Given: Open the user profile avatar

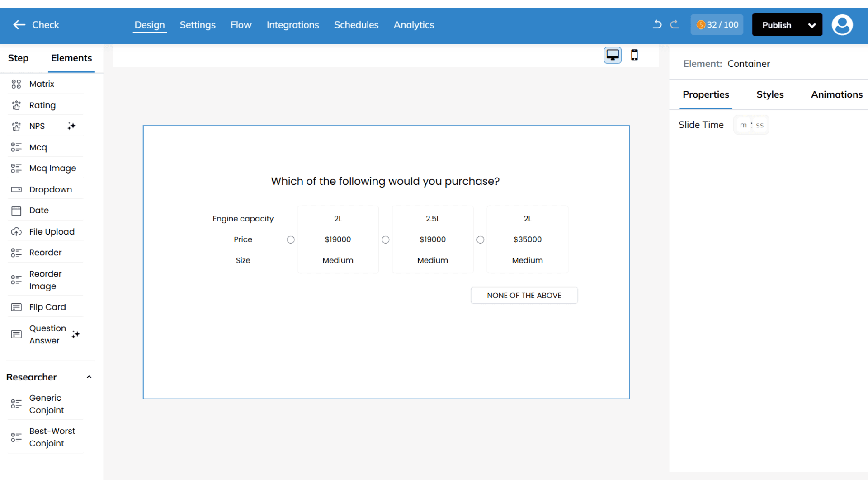Looking at the screenshot, I should point(842,25).
